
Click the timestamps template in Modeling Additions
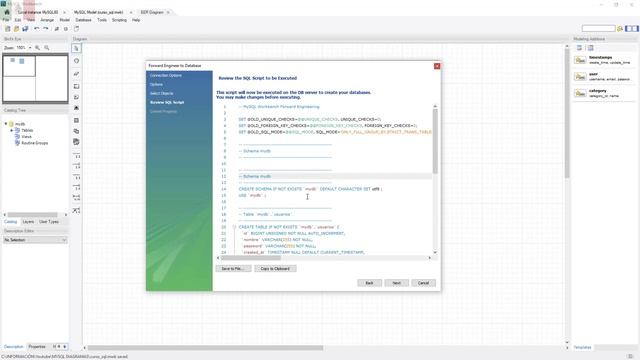(x=603, y=60)
